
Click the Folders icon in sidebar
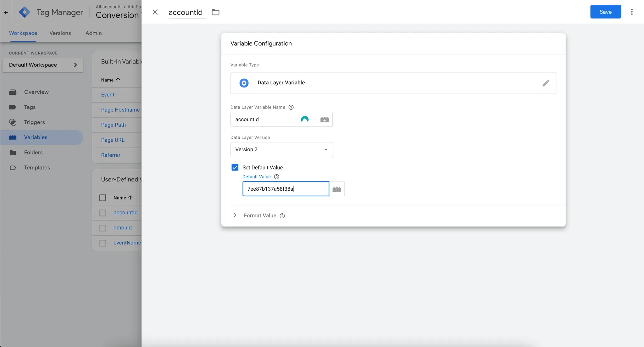pyautogui.click(x=13, y=153)
